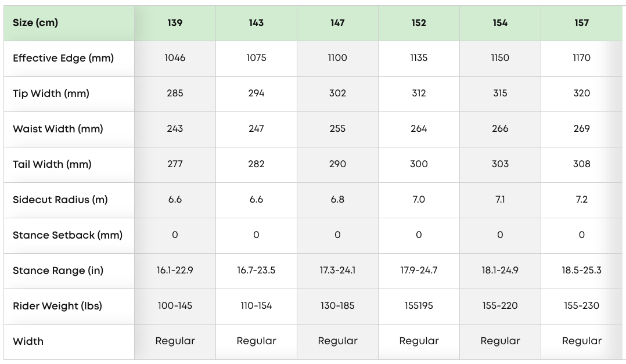This screenshot has height=364, width=626.
Task: Click the 1046 effective edge value
Action: click(x=175, y=58)
